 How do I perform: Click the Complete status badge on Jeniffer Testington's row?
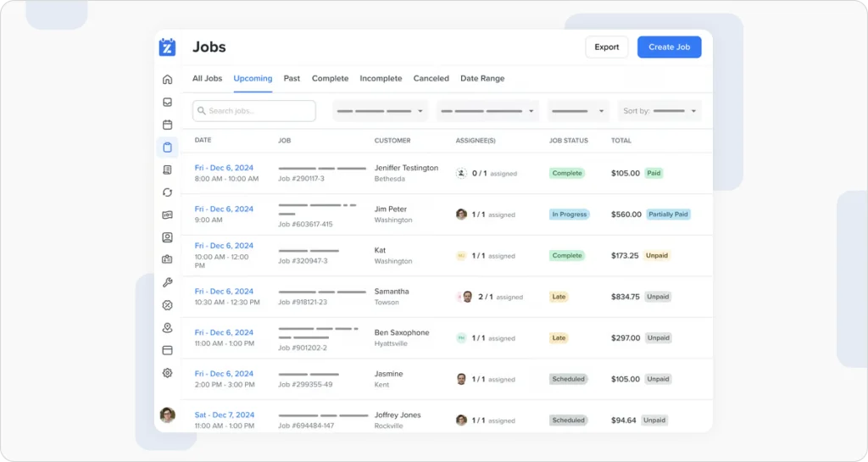567,173
